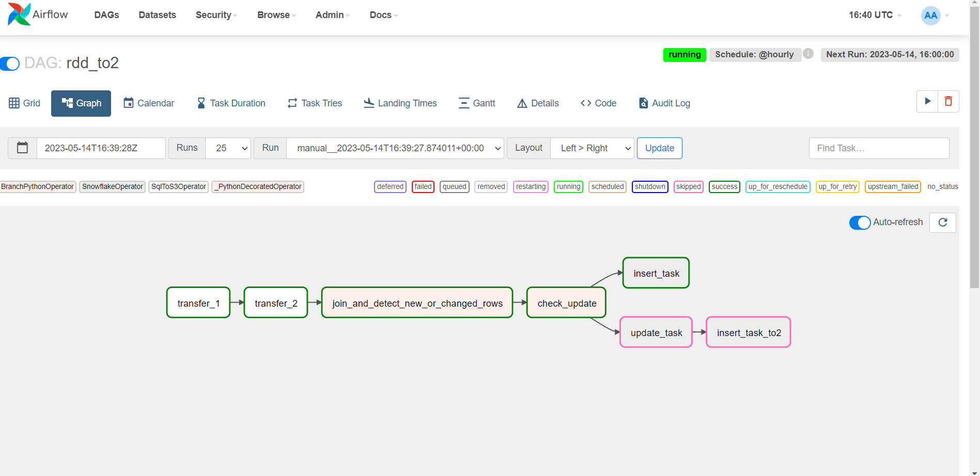Change layout via the Left > Right dropdown

point(592,148)
